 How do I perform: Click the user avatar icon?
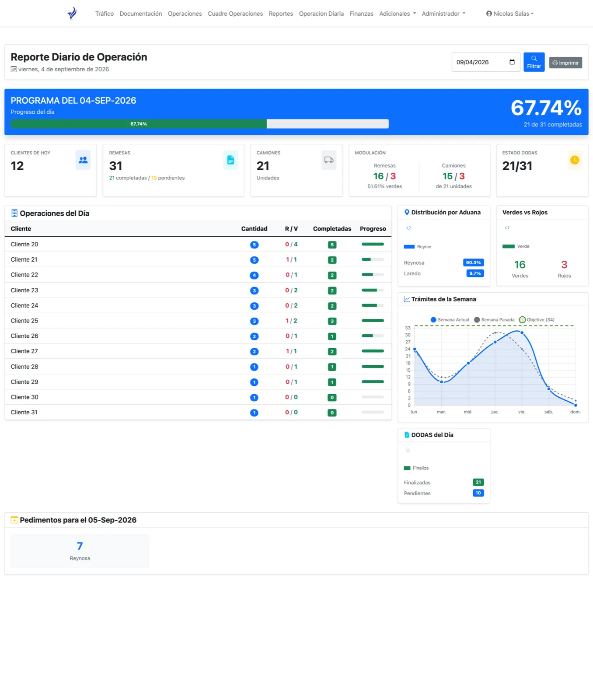(489, 14)
